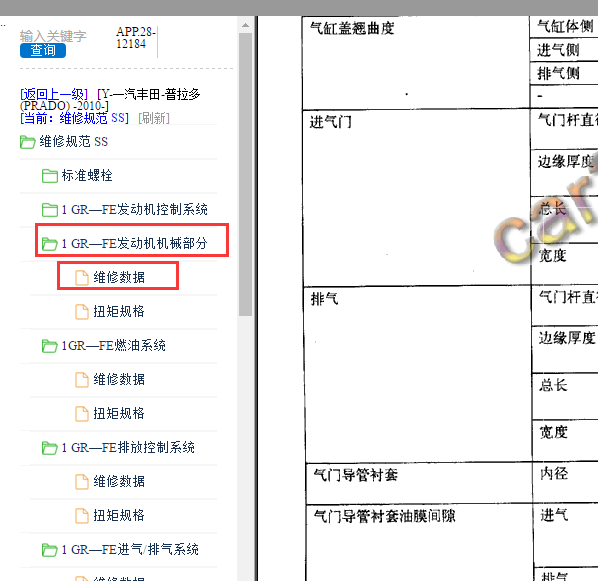Click the 气门导管衬套 table cell
The width and height of the screenshot is (598, 581).
point(419,483)
